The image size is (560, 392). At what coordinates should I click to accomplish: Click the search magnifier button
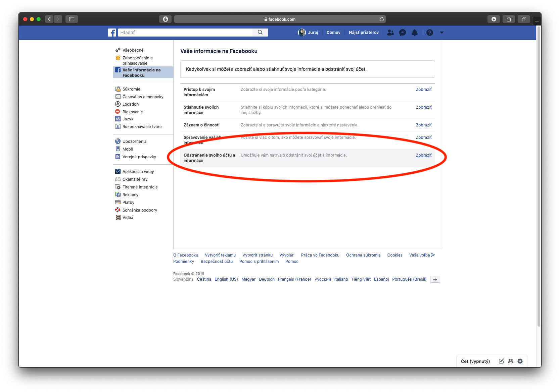point(260,33)
